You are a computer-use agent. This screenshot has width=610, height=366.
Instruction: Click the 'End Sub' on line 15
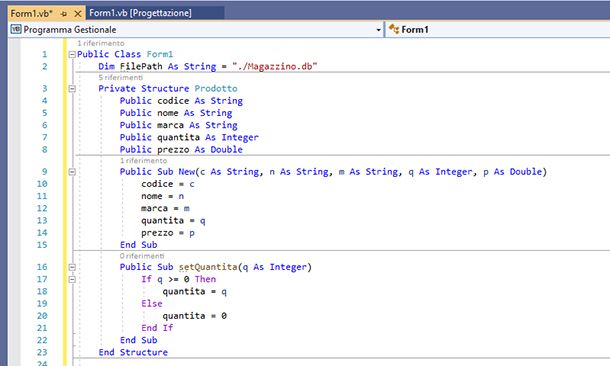pos(138,245)
